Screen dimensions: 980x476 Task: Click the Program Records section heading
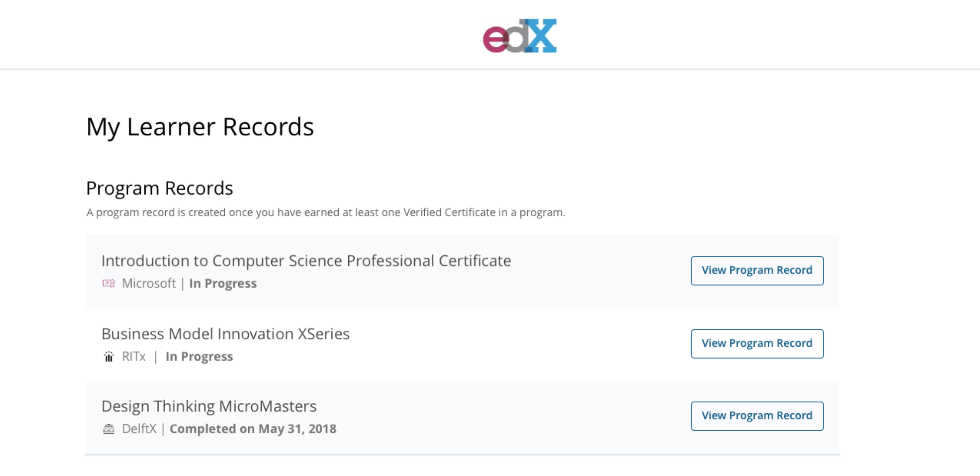click(160, 188)
